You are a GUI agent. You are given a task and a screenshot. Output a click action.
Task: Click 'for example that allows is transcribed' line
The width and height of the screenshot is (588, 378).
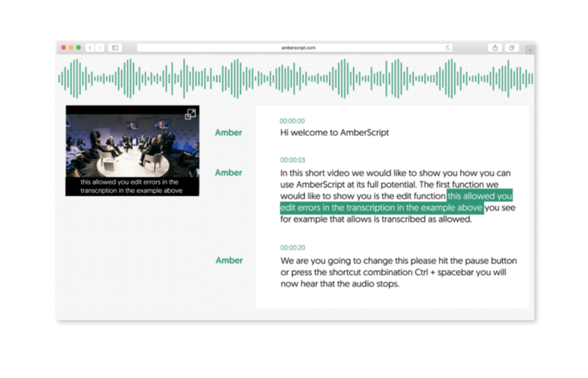[x=376, y=219]
